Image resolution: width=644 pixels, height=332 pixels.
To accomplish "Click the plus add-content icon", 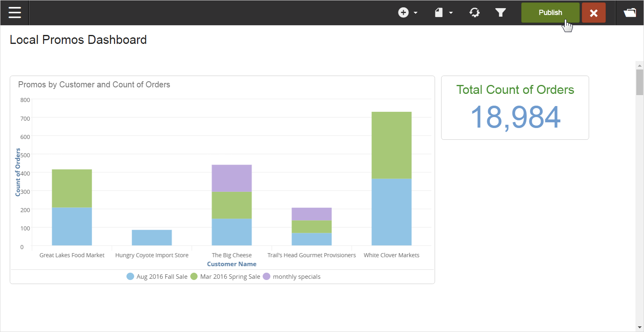I will tap(403, 13).
